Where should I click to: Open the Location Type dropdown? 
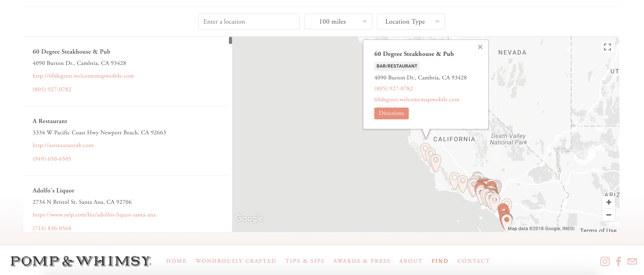411,22
